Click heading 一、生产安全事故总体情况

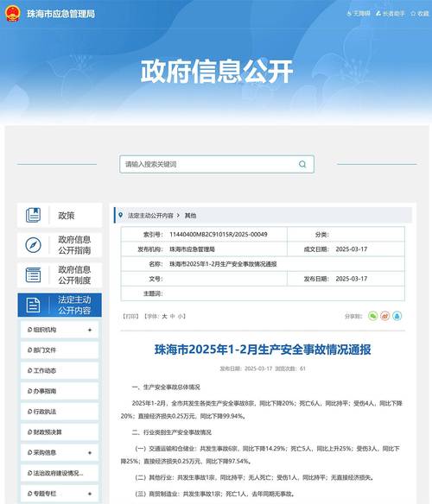tap(166, 387)
